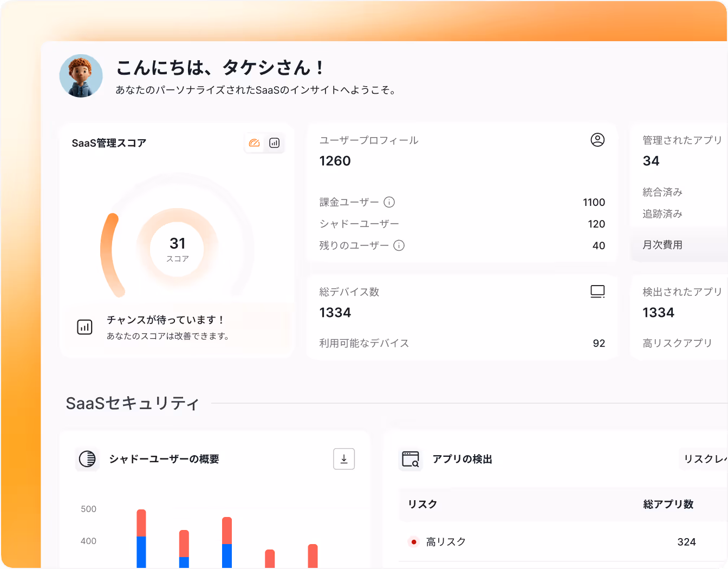The height and width of the screenshot is (569, 728).
Task: Open the 月次費用 row
Action: (680, 245)
